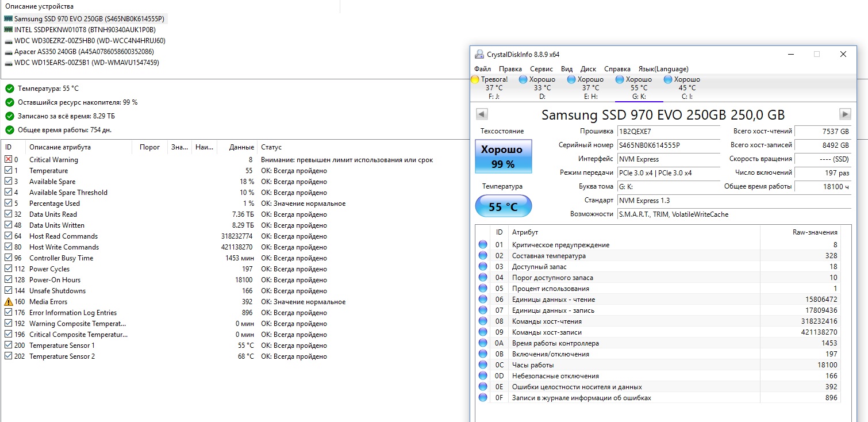Click the Error Information Log Entries row label
Screen dimensions: 868x422
coord(73,313)
